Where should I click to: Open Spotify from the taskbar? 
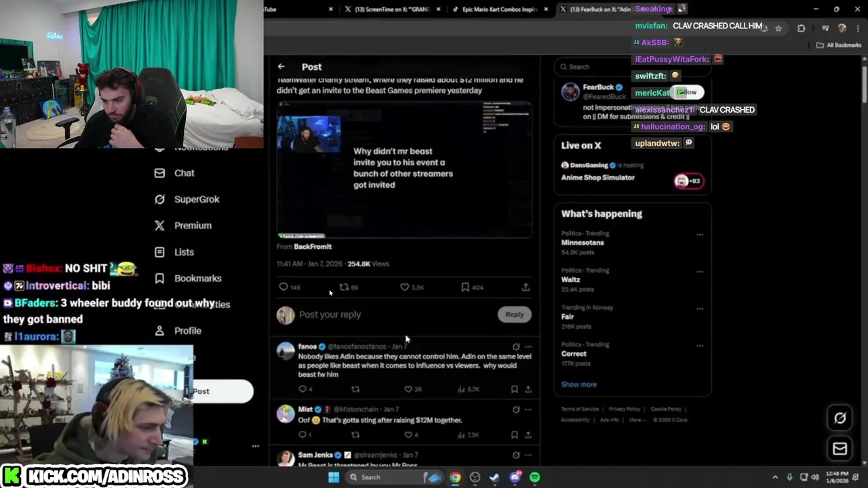[x=535, y=477]
